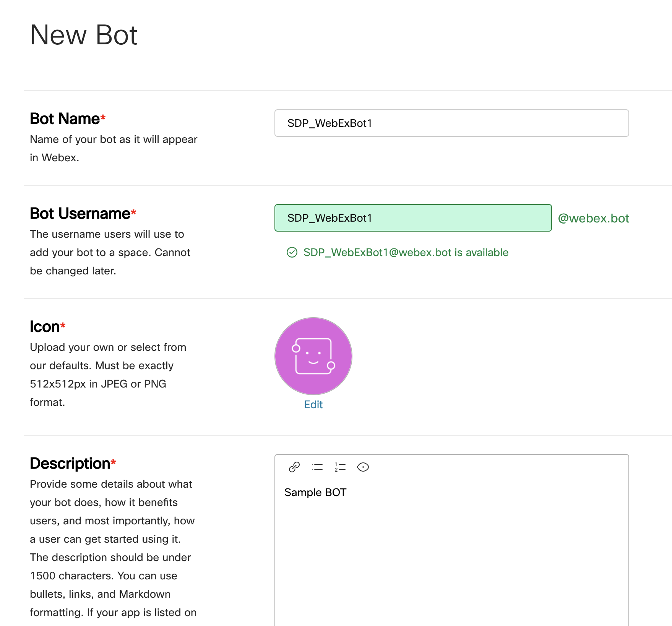Toggle the description preview eye icon

point(363,467)
